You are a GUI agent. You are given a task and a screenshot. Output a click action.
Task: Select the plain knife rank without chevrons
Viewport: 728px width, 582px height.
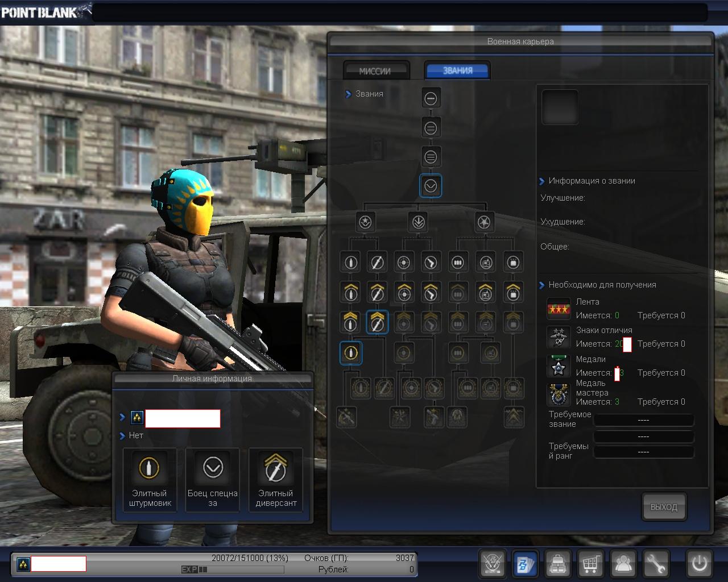click(377, 263)
